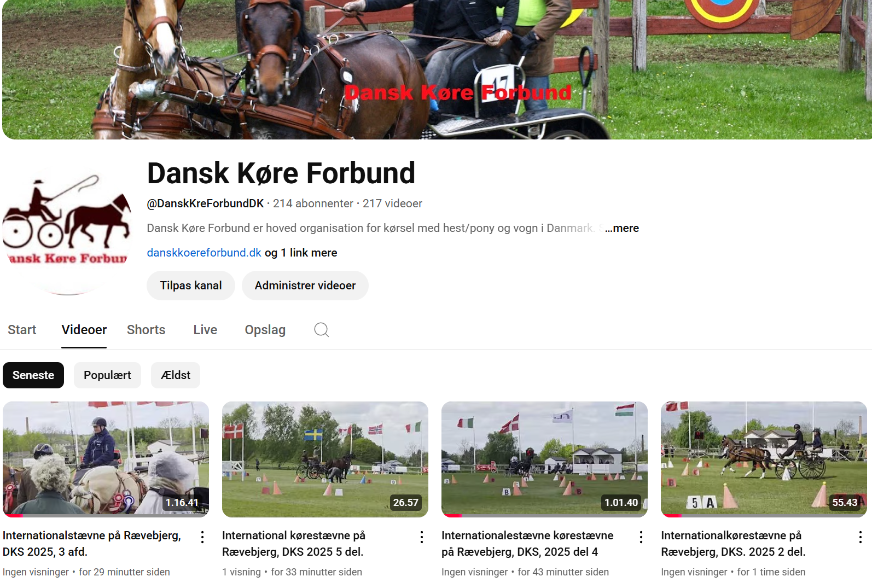Open options menu for DKS 2025 del 4 video

tap(641, 537)
